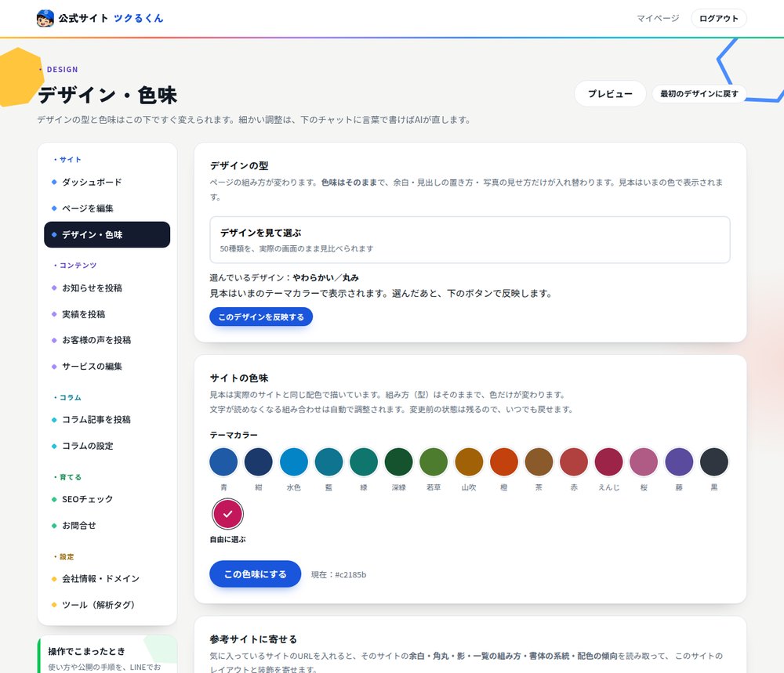Click the 参考サイトに寄せる section heading
Screen dimensions: 784x673
coord(253,639)
